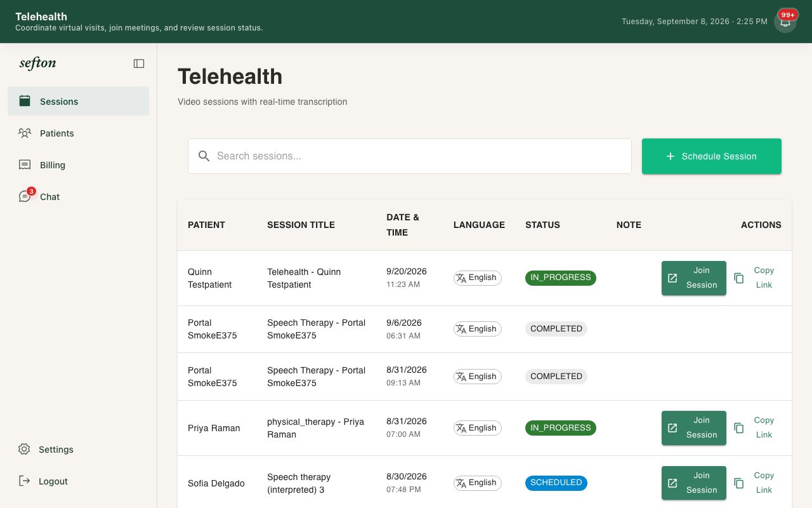Open the notifications bell
This screenshot has width=812, height=508.
pos(785,22)
